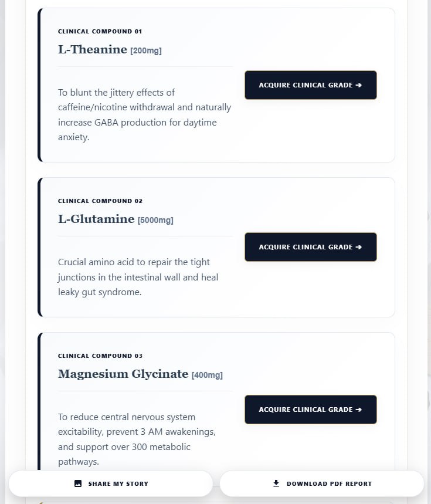Click the download arrow icon for the PDF report
Image resolution: width=431 pixels, height=504 pixels.
pyautogui.click(x=276, y=483)
